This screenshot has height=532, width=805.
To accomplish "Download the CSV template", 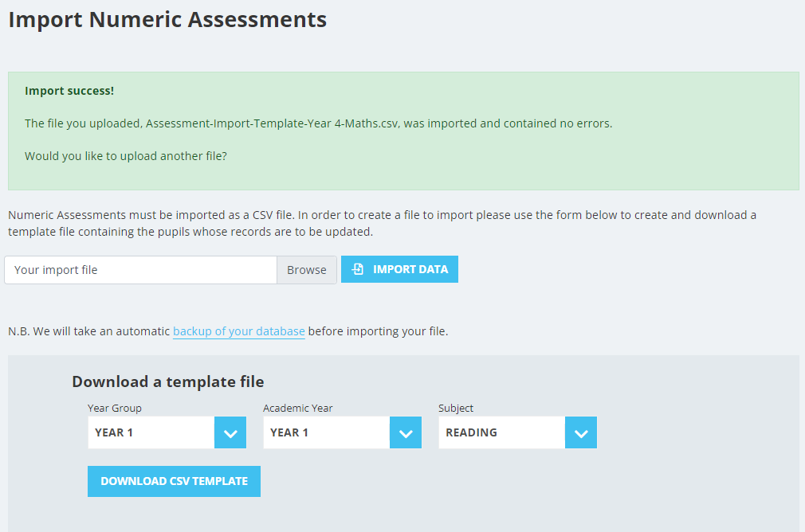I will (x=174, y=481).
